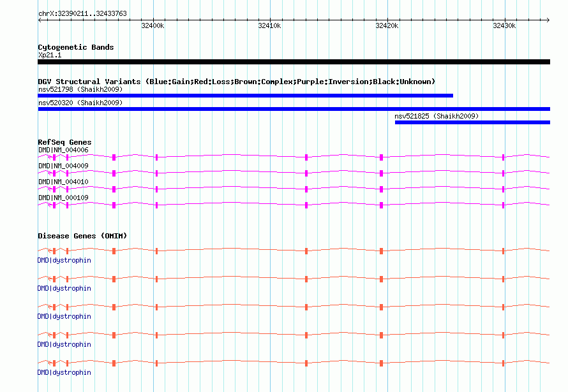Click the nsv520320 (Shaikh2009) variant label
The height and width of the screenshot is (392, 568).
pyautogui.click(x=80, y=103)
